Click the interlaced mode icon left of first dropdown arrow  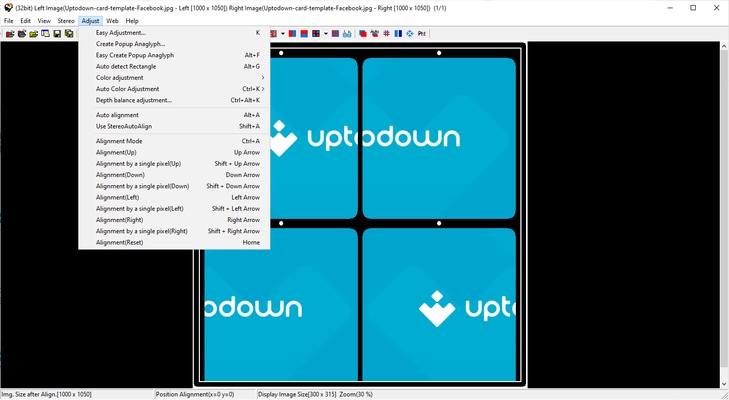(x=273, y=33)
